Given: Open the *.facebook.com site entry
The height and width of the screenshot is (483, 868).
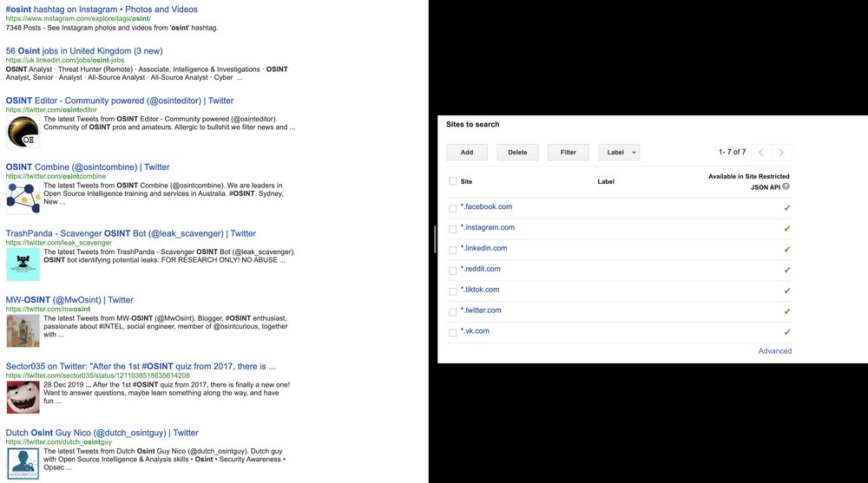Looking at the screenshot, I should 487,206.
